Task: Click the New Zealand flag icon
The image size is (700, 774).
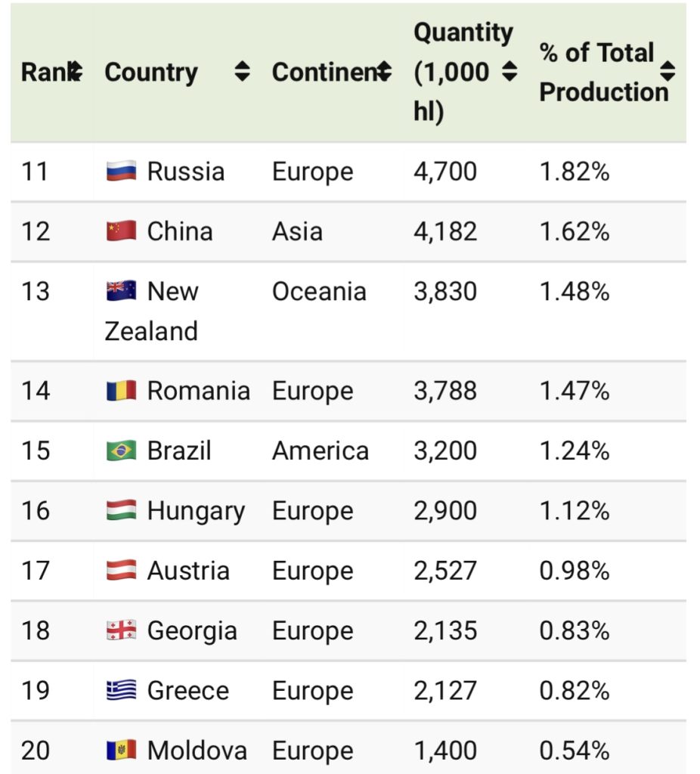Action: pos(119,291)
